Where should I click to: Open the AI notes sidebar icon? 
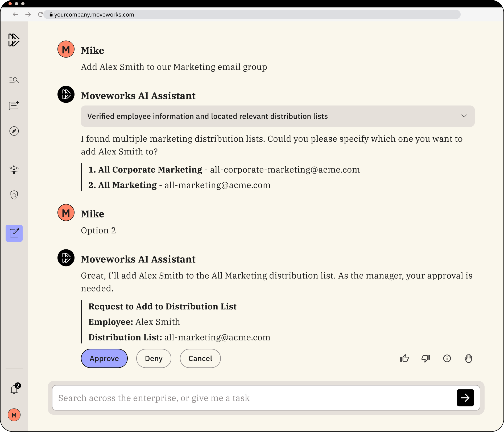pyautogui.click(x=14, y=105)
